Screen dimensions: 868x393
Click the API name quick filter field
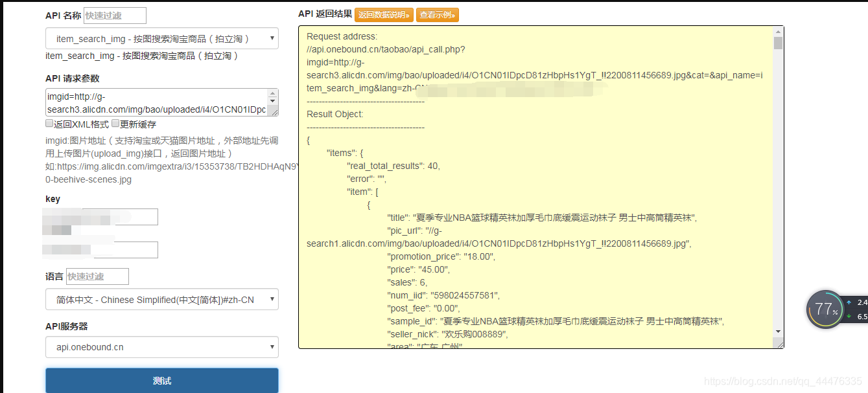pos(115,16)
